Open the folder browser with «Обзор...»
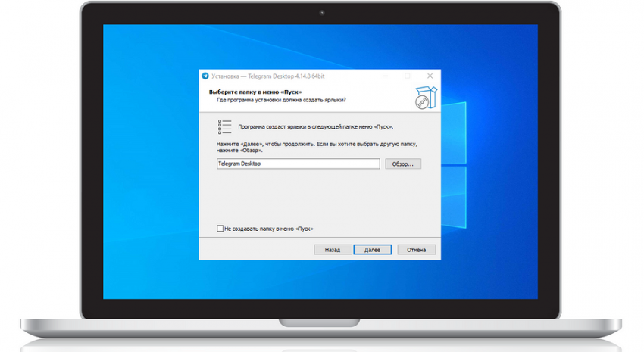Image resolution: width=644 pixels, height=352 pixels. click(x=402, y=164)
